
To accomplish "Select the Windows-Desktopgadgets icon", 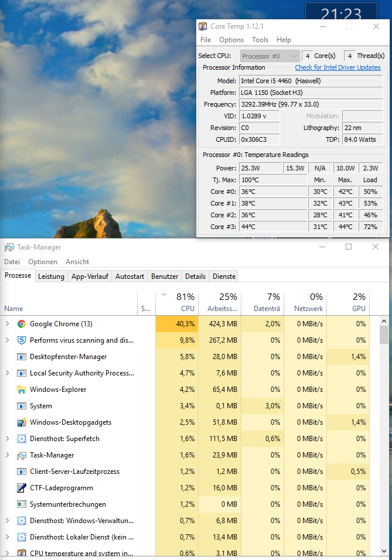I will pos(22,422).
